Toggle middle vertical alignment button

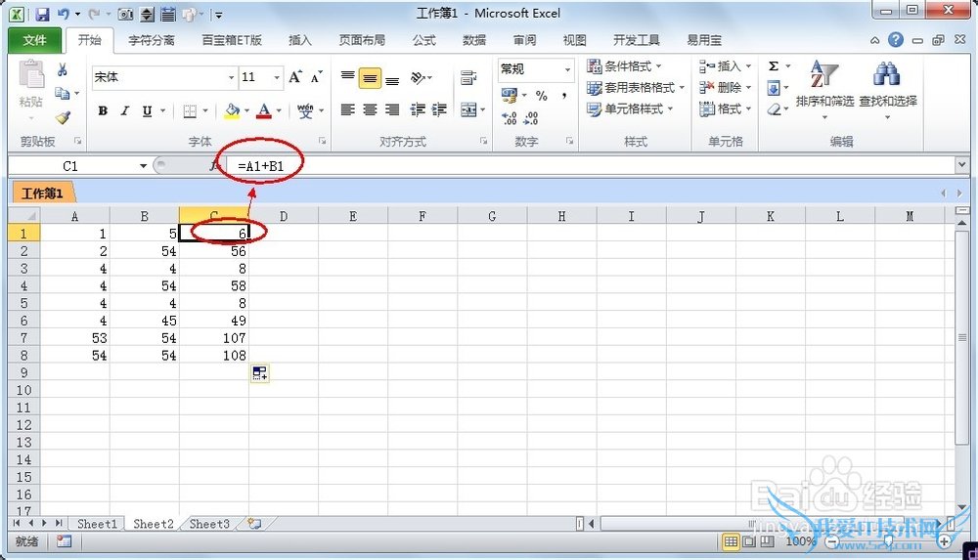coord(370,78)
